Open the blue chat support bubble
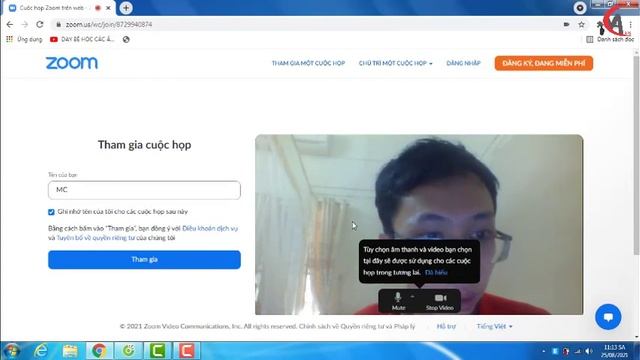This screenshot has height=360, width=640. click(x=608, y=317)
